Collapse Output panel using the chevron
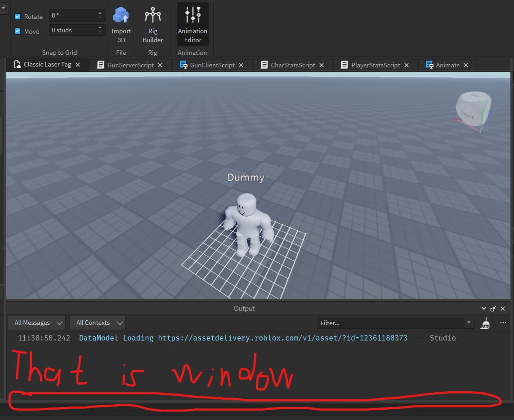The width and height of the screenshot is (514, 420). coord(484,309)
